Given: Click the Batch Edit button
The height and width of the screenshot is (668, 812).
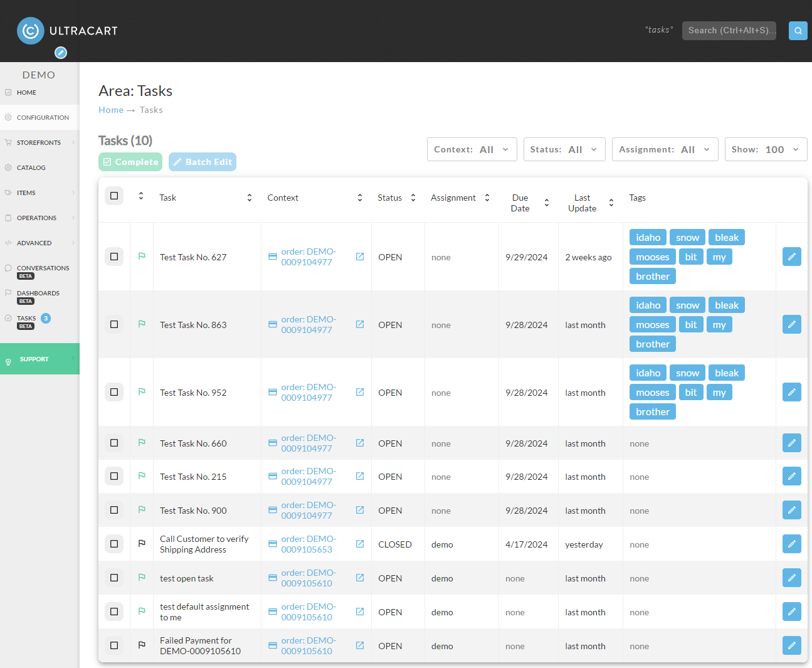Looking at the screenshot, I should pyautogui.click(x=203, y=162).
